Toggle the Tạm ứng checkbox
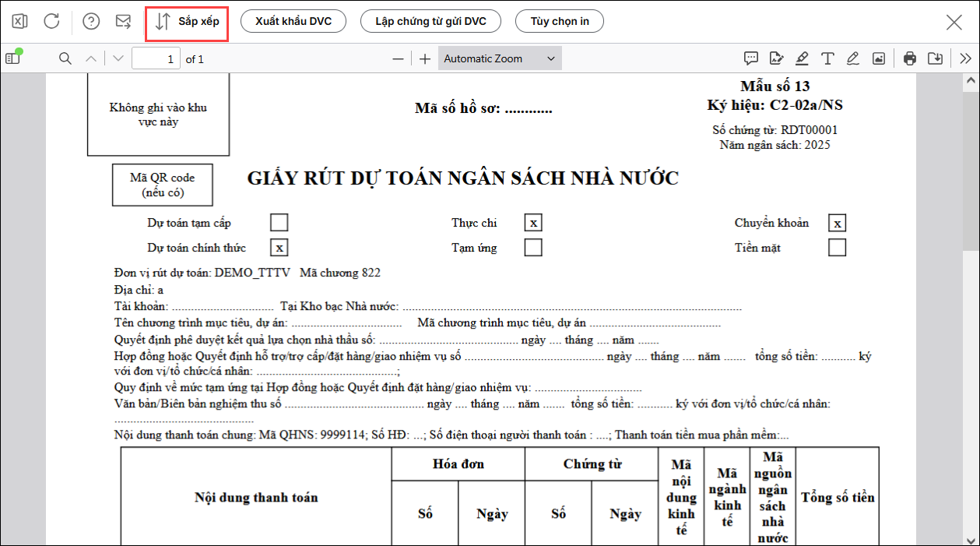This screenshot has height=546, width=980. click(x=533, y=248)
